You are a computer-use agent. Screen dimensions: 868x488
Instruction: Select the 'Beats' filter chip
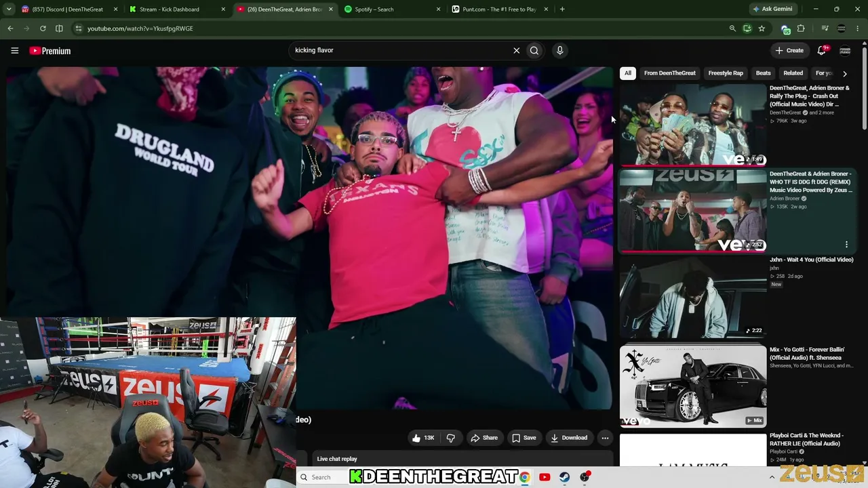tap(763, 73)
